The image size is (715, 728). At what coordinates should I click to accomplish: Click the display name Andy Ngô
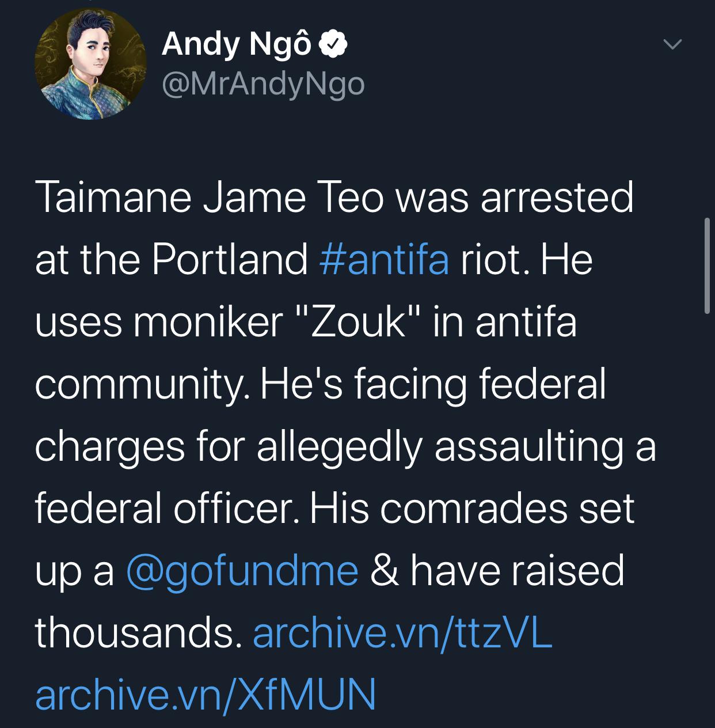click(x=237, y=44)
